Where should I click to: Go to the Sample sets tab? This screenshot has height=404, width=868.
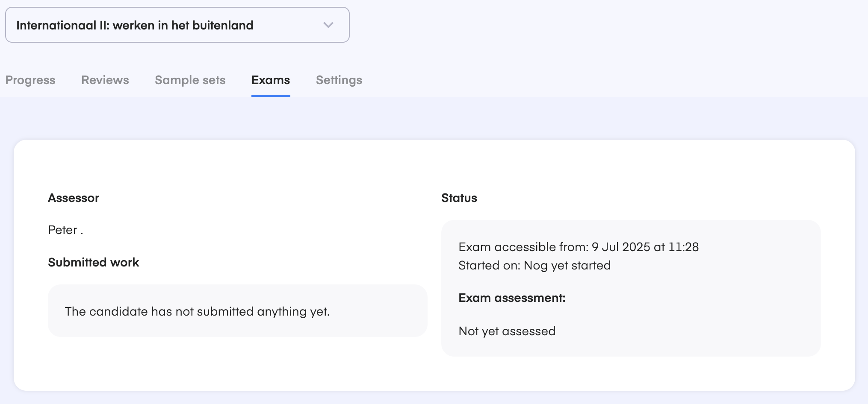point(190,80)
